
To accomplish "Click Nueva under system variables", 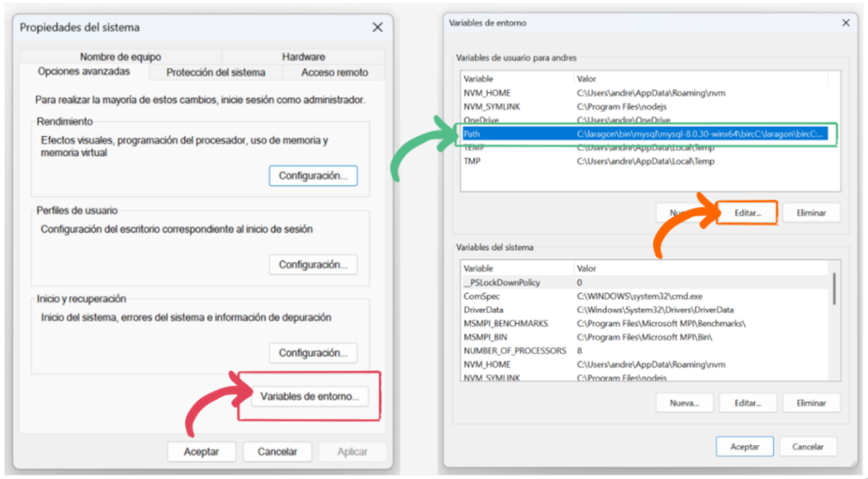I will tap(684, 403).
